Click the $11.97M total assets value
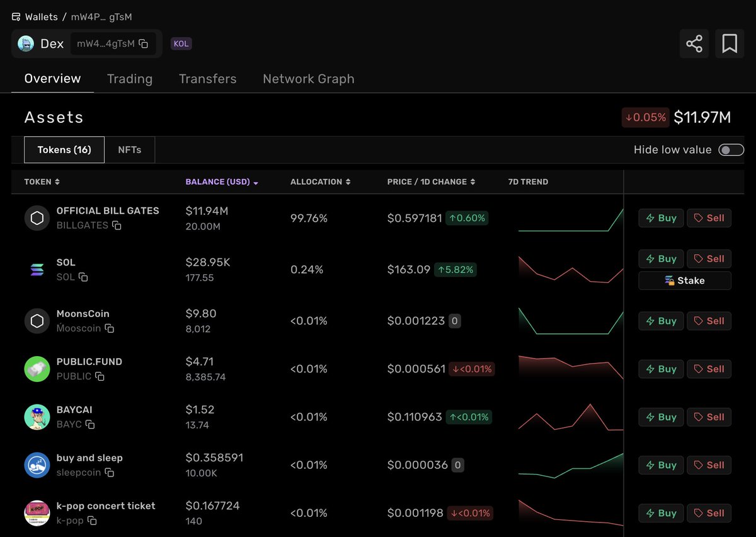The image size is (756, 537). tap(702, 117)
